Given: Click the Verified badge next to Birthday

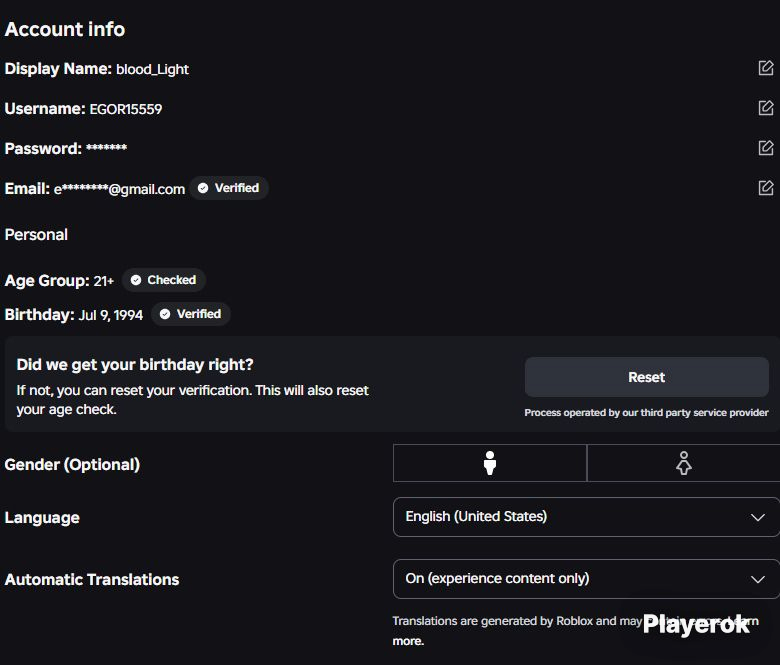Looking at the screenshot, I should point(191,314).
